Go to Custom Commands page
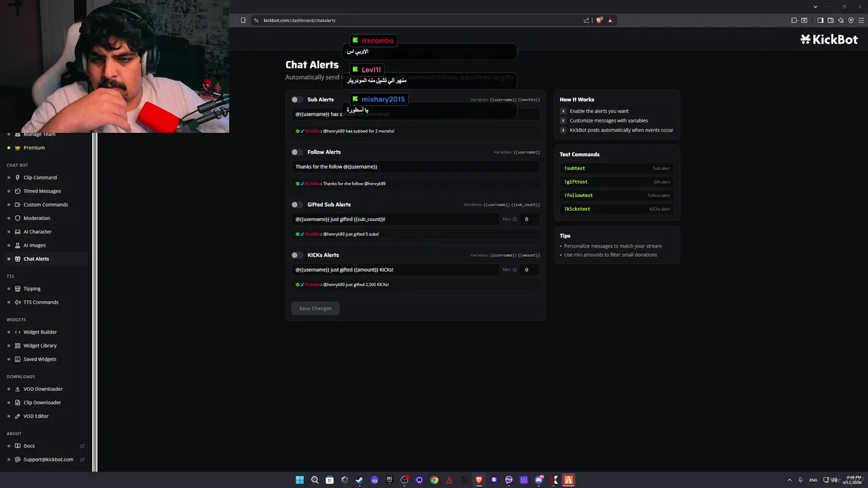The image size is (868, 488). click(x=45, y=205)
